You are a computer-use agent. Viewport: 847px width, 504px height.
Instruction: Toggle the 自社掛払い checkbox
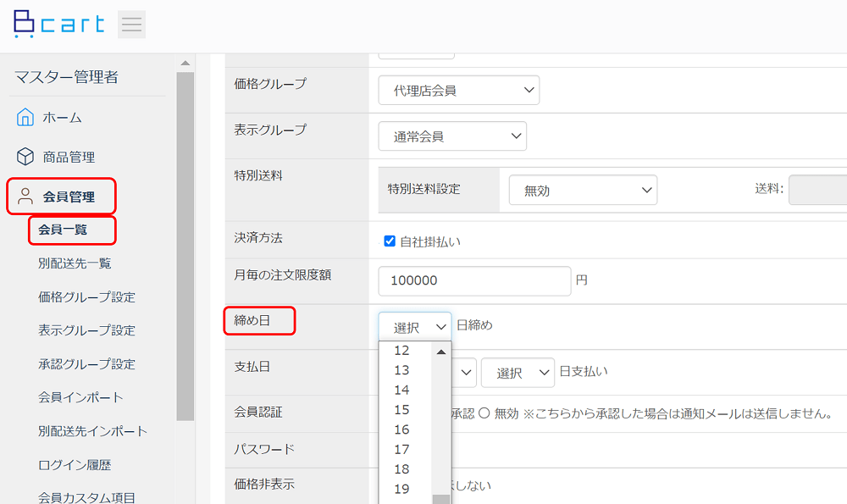point(390,241)
